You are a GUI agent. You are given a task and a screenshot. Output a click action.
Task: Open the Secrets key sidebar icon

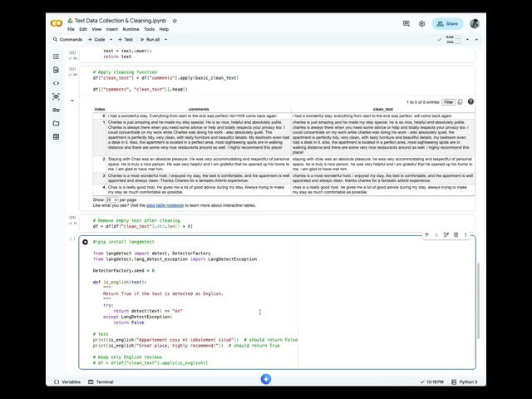57,110
